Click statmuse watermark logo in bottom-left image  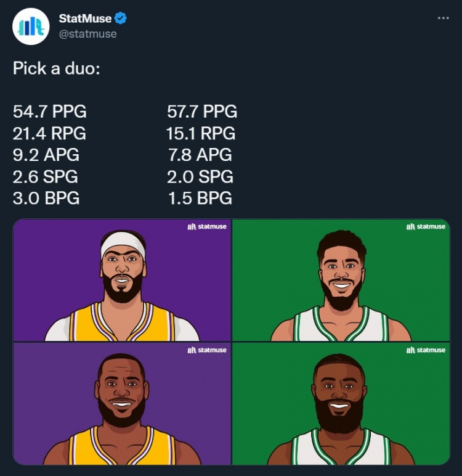point(207,350)
